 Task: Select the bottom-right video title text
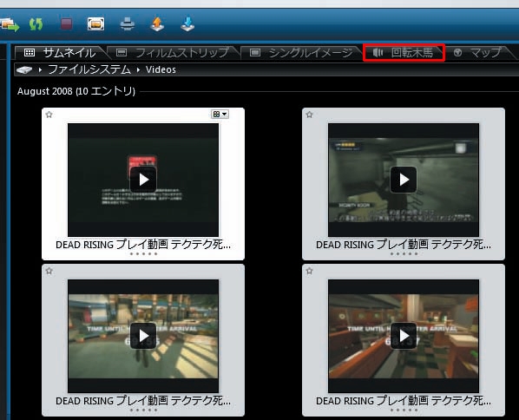pyautogui.click(x=404, y=401)
